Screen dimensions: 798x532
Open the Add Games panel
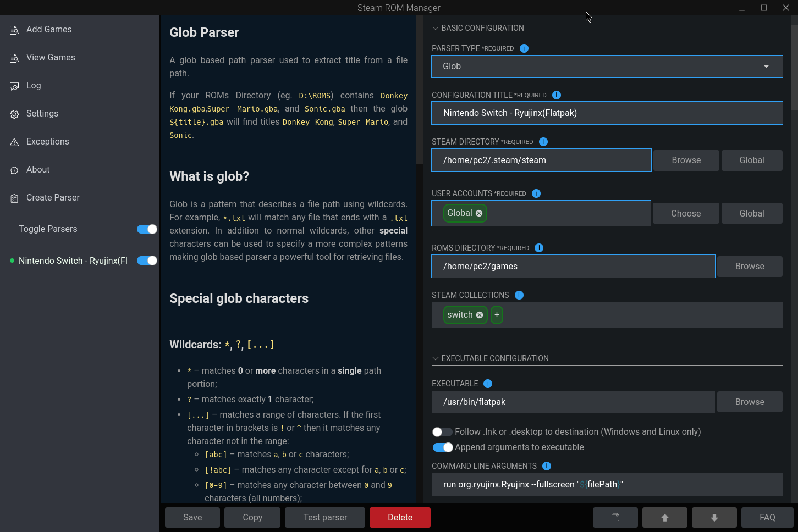14,30
